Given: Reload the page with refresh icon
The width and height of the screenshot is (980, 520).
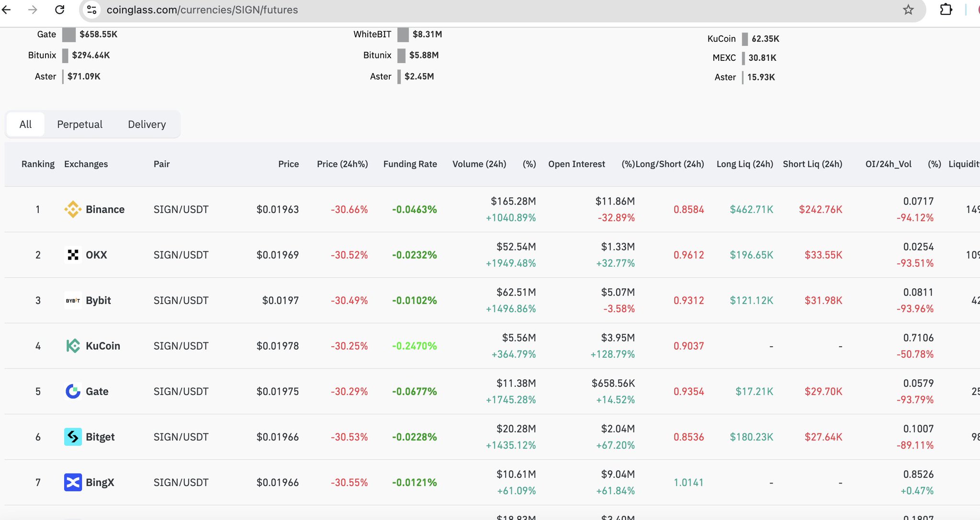Looking at the screenshot, I should tap(60, 10).
